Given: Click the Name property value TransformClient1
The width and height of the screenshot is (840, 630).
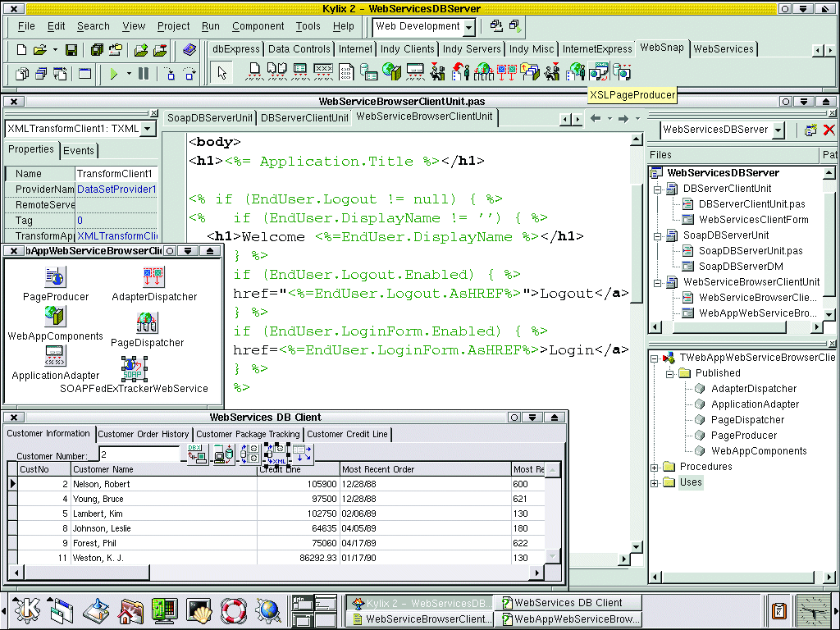Looking at the screenshot, I should [116, 174].
